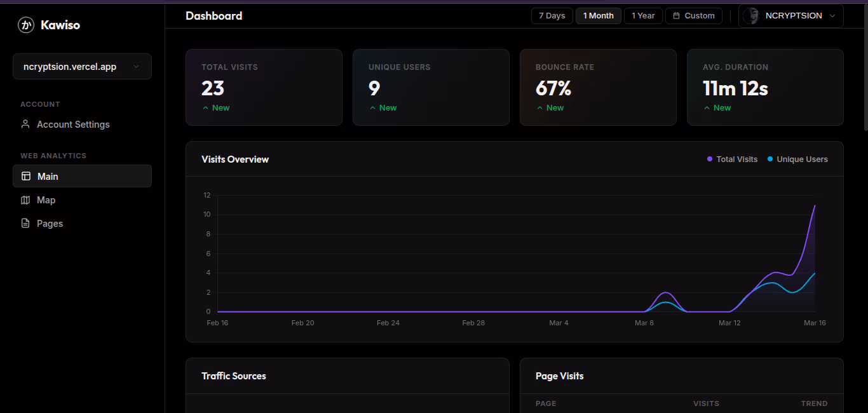868x413 pixels.
Task: Select the 1 Month tab
Action: coord(599,16)
